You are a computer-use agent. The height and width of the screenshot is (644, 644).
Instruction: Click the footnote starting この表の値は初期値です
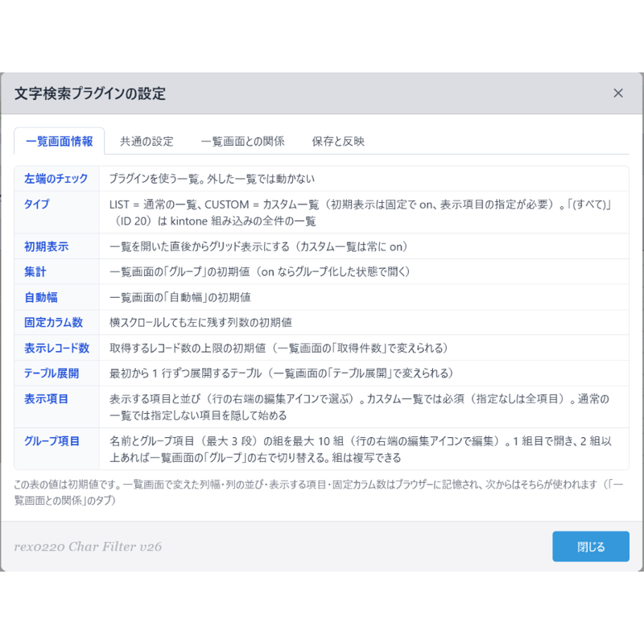(318, 493)
